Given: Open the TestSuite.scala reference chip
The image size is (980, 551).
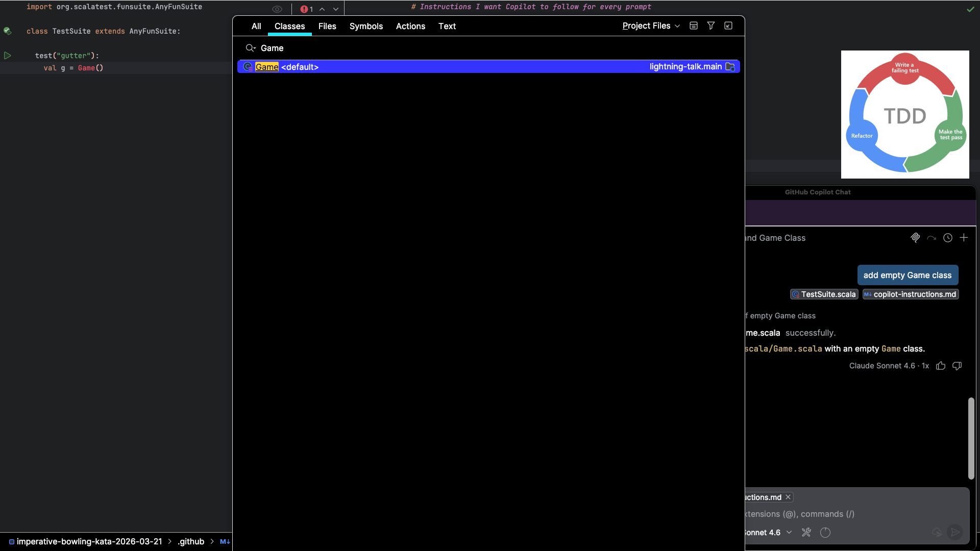Looking at the screenshot, I should 824,294.
